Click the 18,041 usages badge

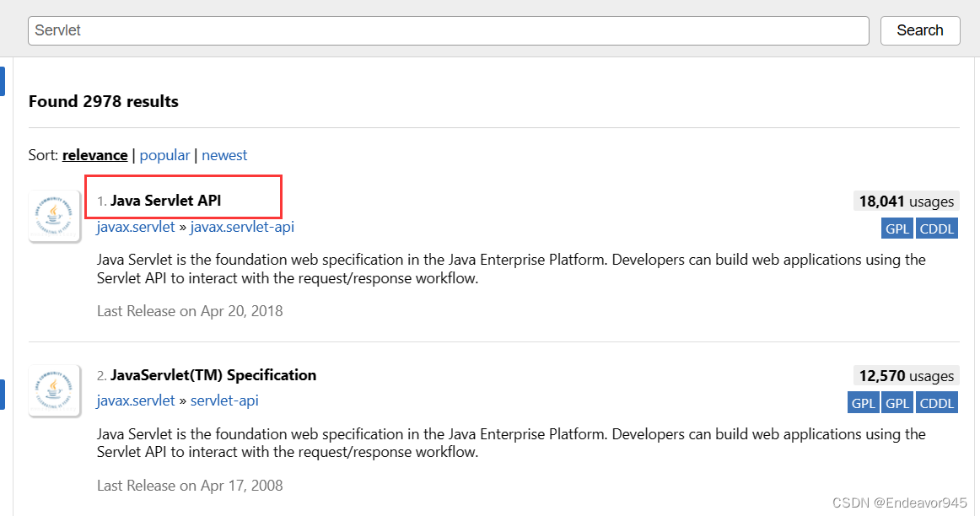click(907, 202)
